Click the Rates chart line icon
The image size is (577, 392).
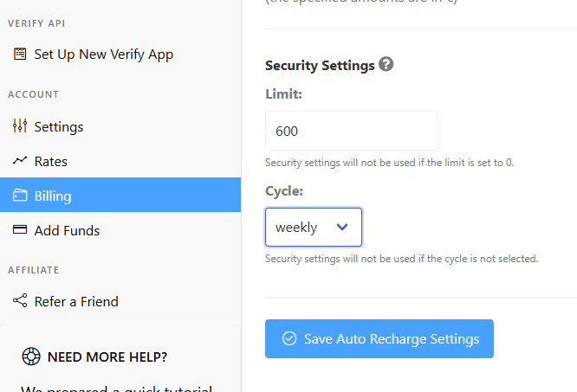(20, 161)
